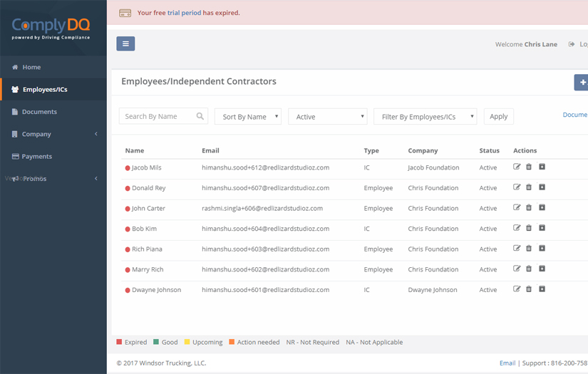The image size is (588, 374).
Task: Archive John Carter using the archive icon
Action: tap(542, 208)
